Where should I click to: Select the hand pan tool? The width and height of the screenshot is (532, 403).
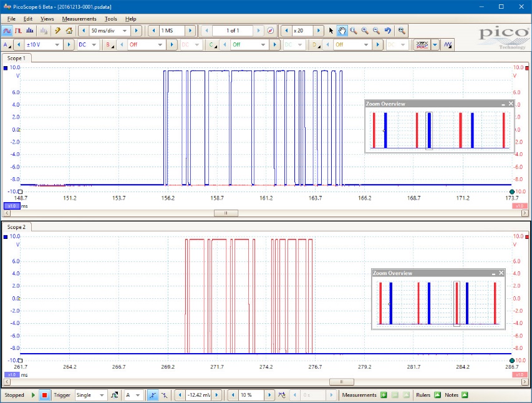pyautogui.click(x=342, y=30)
